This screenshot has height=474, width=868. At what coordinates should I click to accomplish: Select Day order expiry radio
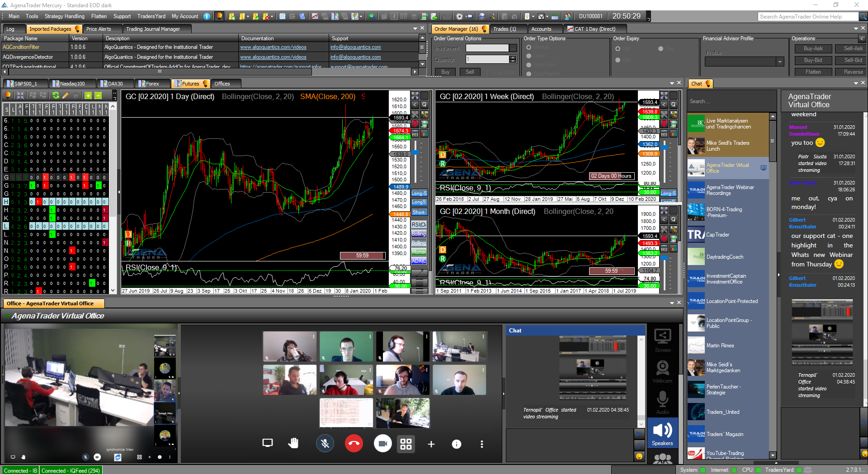click(x=660, y=48)
